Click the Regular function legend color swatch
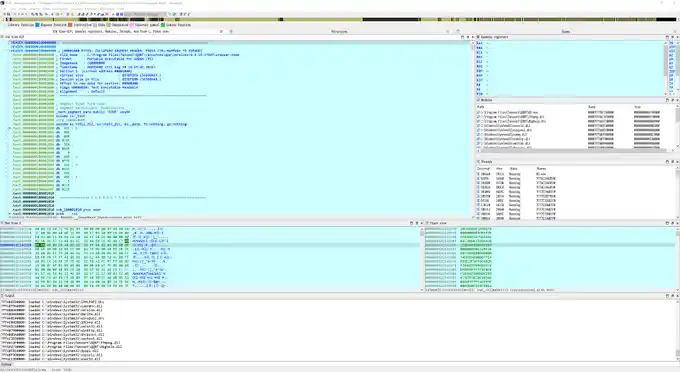Screen dimensions: 680x372 point(38,25)
